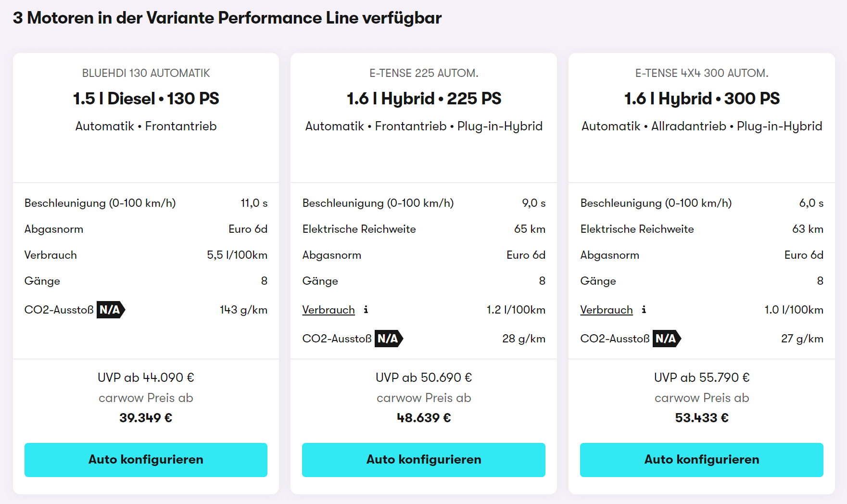
Task: Open Verbrauch link on the 300 PS card
Action: pyautogui.click(x=607, y=310)
